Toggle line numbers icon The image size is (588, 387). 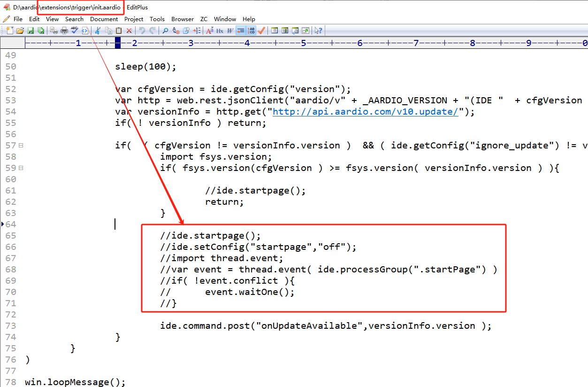point(251,31)
